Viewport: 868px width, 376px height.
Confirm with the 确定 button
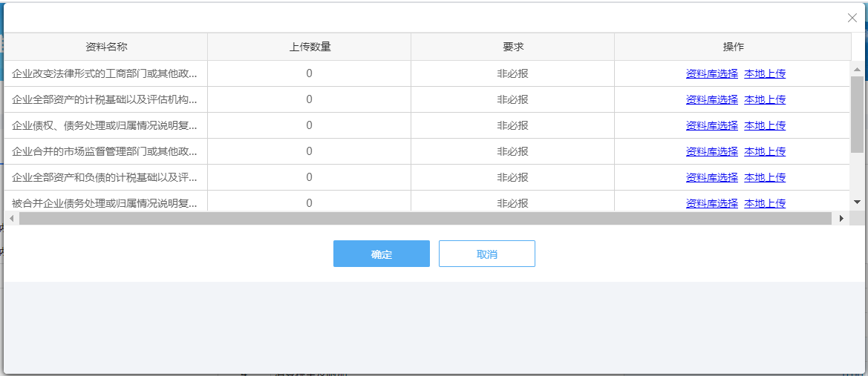point(382,254)
